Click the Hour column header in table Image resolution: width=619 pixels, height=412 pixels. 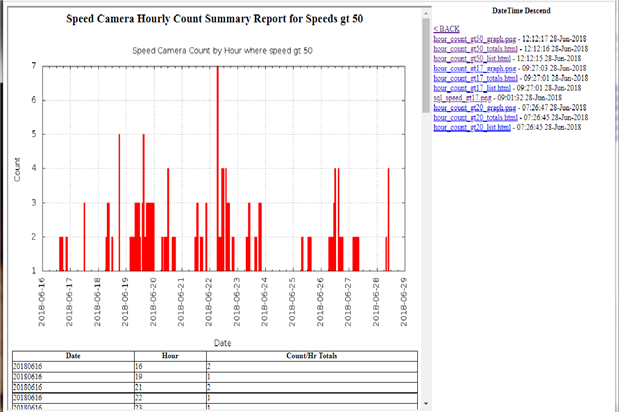pos(170,356)
